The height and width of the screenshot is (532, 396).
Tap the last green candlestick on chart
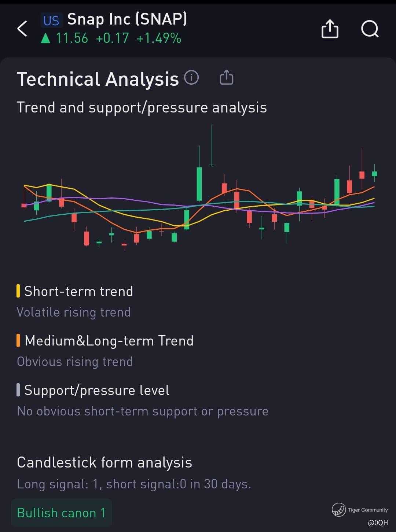(x=374, y=173)
